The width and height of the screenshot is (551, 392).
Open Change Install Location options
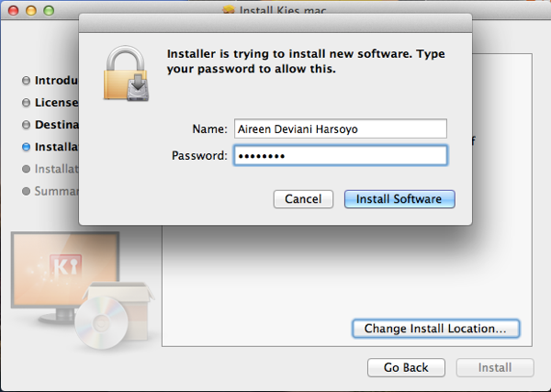pos(435,329)
